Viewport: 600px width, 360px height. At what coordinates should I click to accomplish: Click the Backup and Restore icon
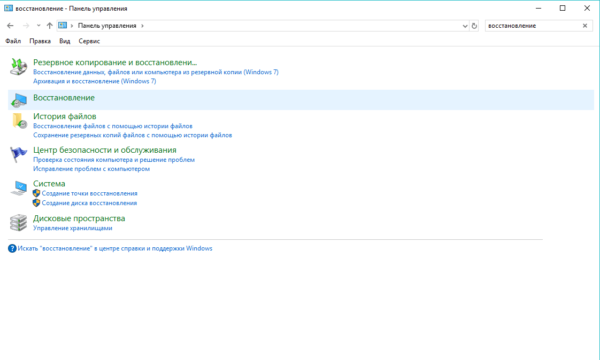(18, 67)
